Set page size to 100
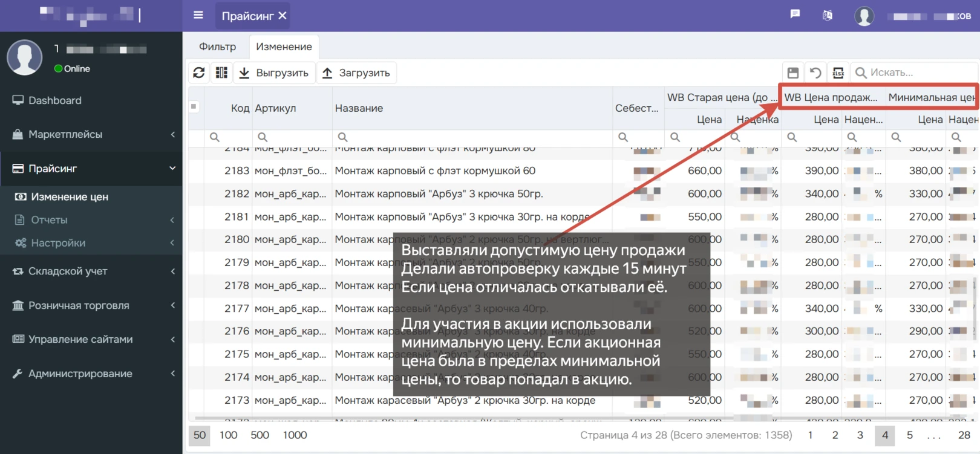This screenshot has height=454, width=980. click(228, 435)
